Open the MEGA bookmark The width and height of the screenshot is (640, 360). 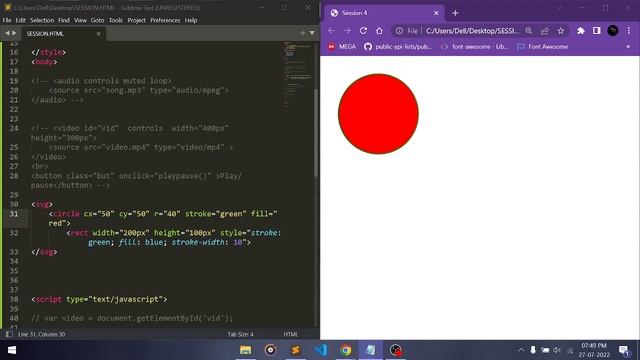point(342,47)
